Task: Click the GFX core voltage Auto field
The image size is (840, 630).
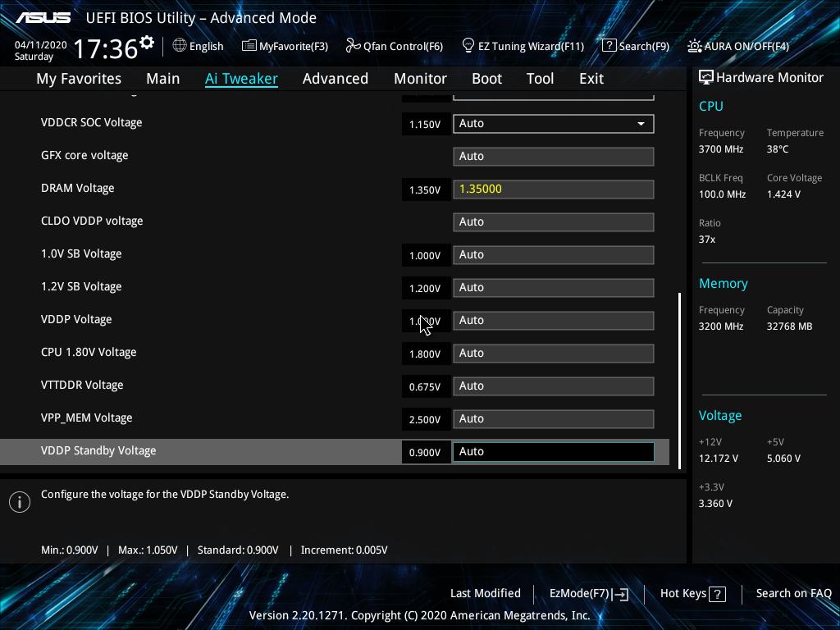Action: pos(554,157)
